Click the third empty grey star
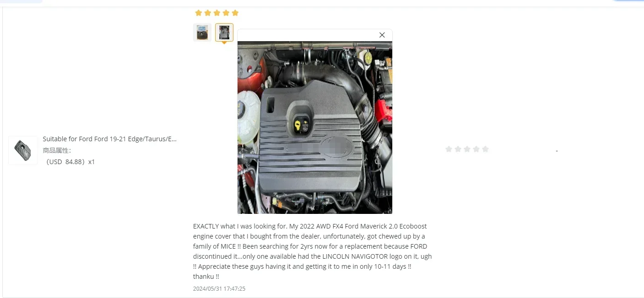644x298 pixels. point(467,149)
